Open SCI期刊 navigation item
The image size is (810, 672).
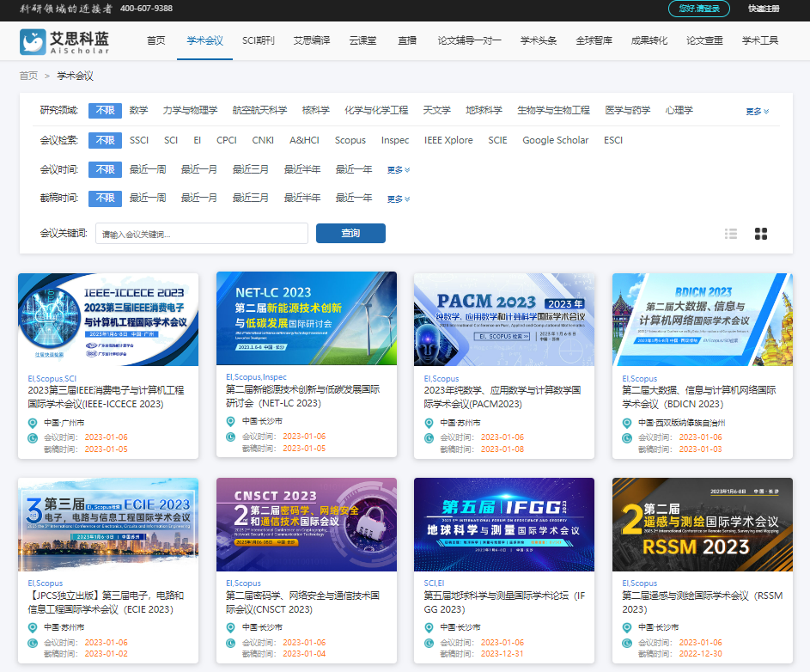pos(259,40)
